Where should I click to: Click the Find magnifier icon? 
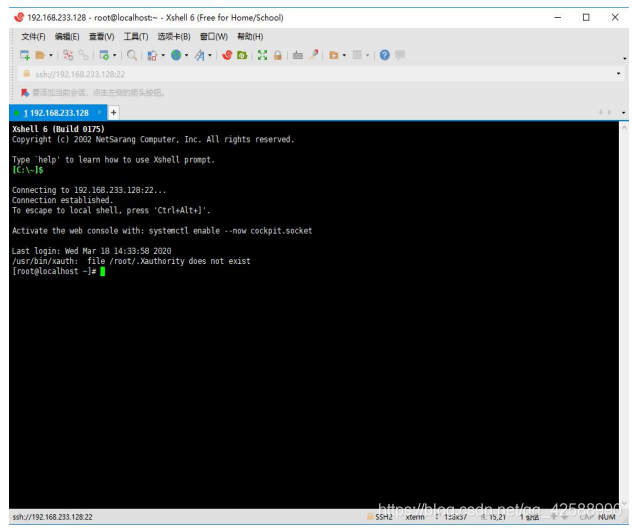132,55
